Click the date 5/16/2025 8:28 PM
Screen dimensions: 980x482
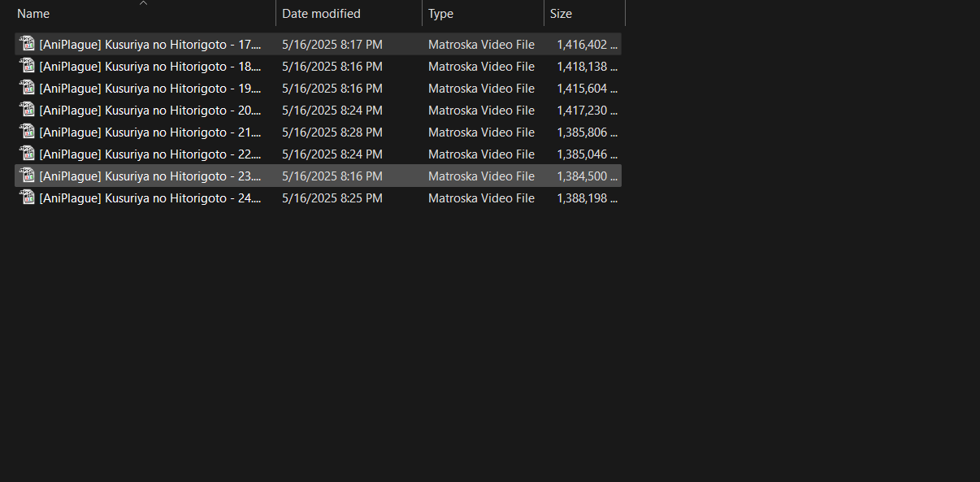click(332, 132)
